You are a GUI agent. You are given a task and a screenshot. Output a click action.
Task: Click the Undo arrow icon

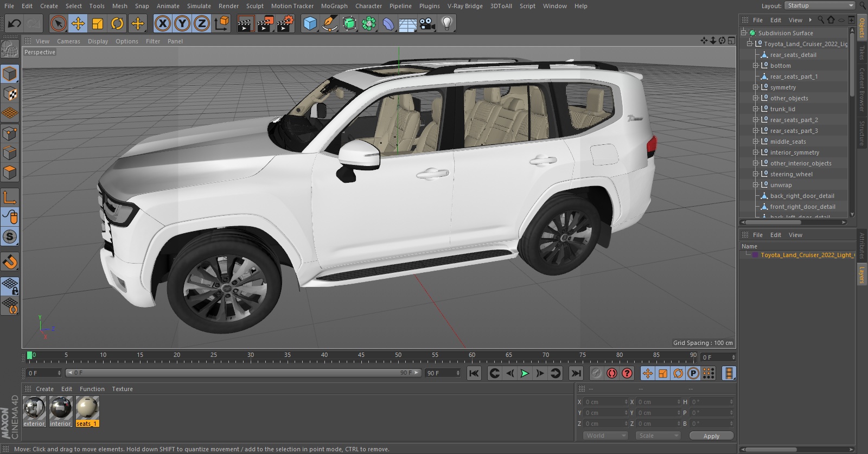(x=14, y=23)
